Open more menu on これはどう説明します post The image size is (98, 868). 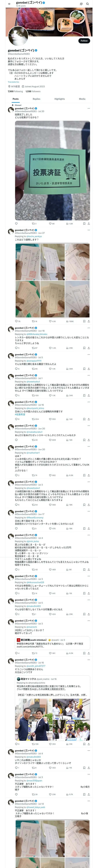(89, 230)
